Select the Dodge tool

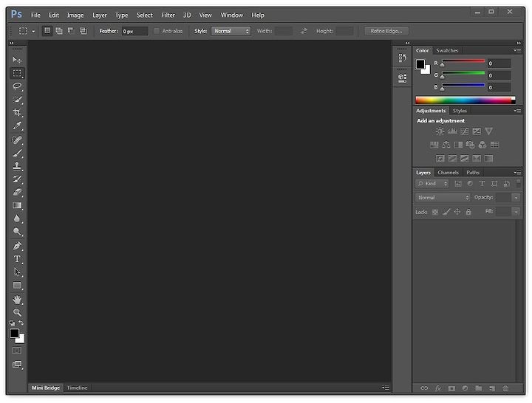click(x=17, y=232)
